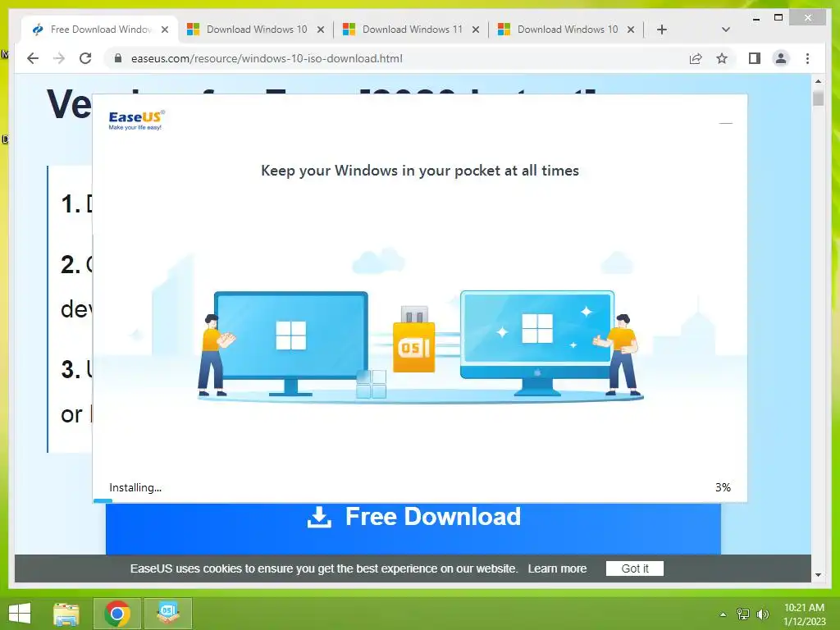The width and height of the screenshot is (840, 630).
Task: Open the Learn more cookie link
Action: [x=557, y=568]
